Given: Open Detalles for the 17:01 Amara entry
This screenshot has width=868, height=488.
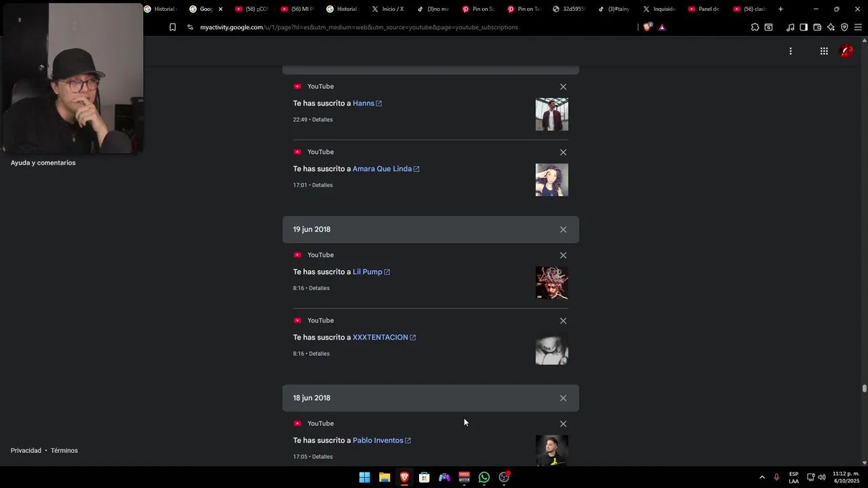Looking at the screenshot, I should coord(322,185).
